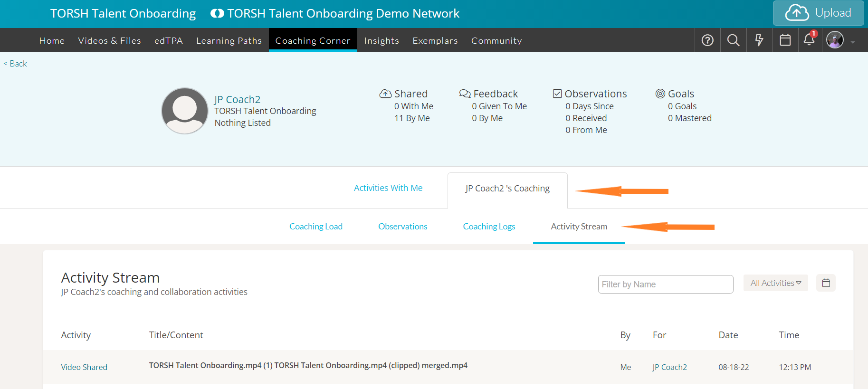868x389 pixels.
Task: Click the Filter by Name field
Action: (665, 285)
